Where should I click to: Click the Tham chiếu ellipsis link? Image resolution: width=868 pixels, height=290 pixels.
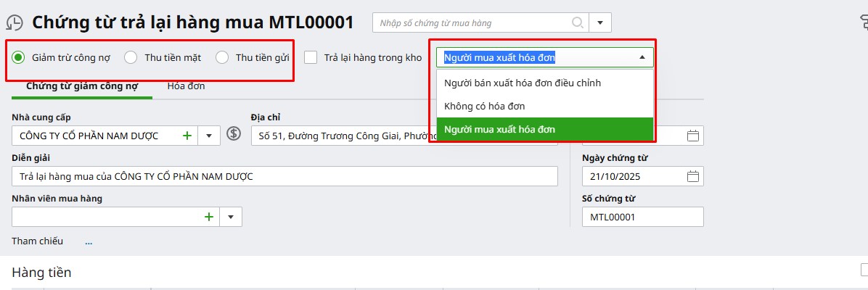pos(89,242)
